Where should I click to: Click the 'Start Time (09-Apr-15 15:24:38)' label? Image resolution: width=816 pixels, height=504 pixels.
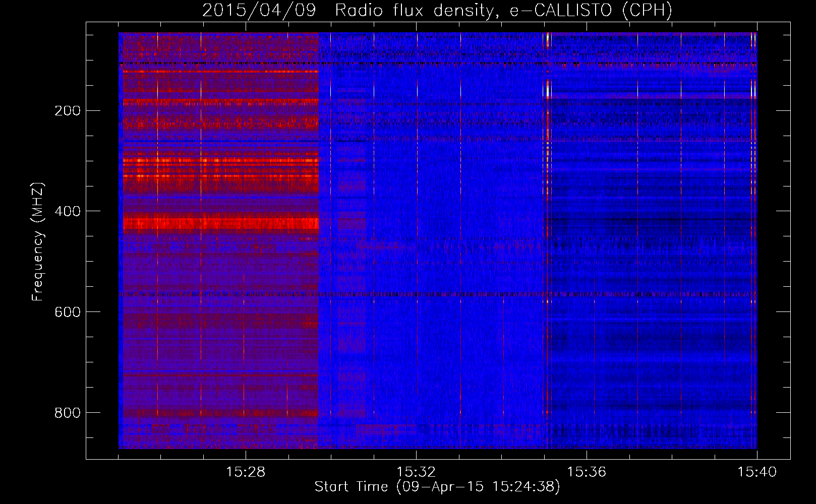(437, 487)
